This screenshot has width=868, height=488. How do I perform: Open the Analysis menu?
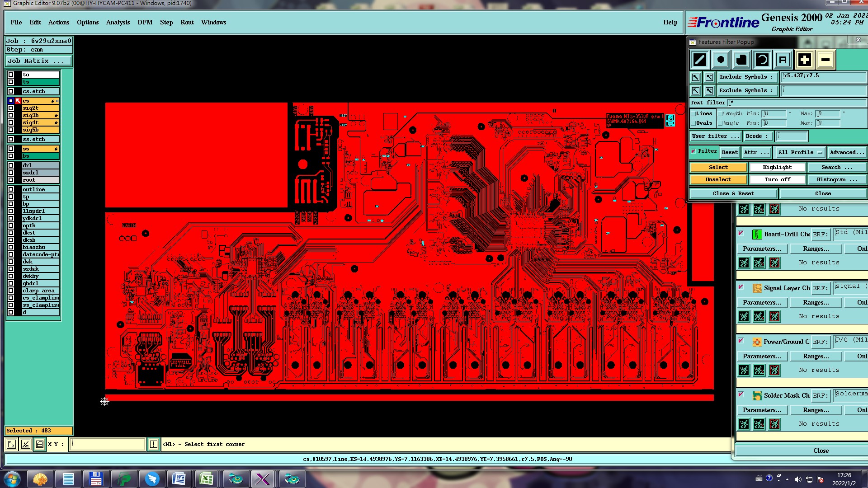pyautogui.click(x=118, y=22)
